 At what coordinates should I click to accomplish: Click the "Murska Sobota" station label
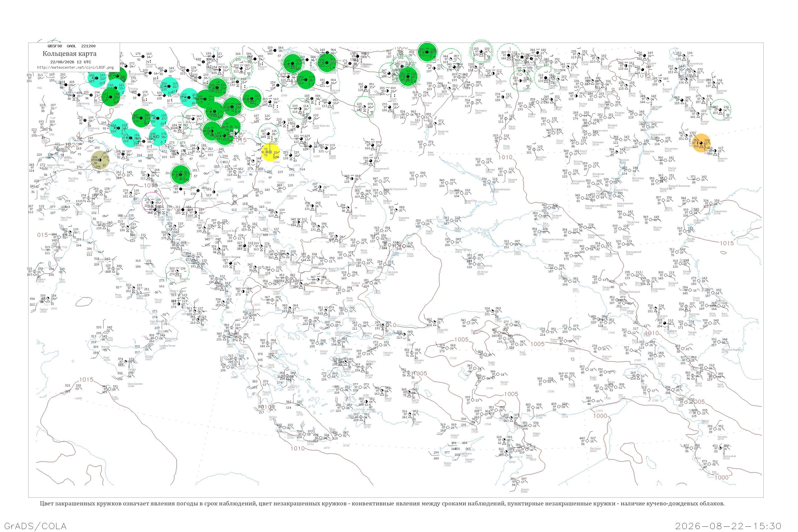coord(209,198)
